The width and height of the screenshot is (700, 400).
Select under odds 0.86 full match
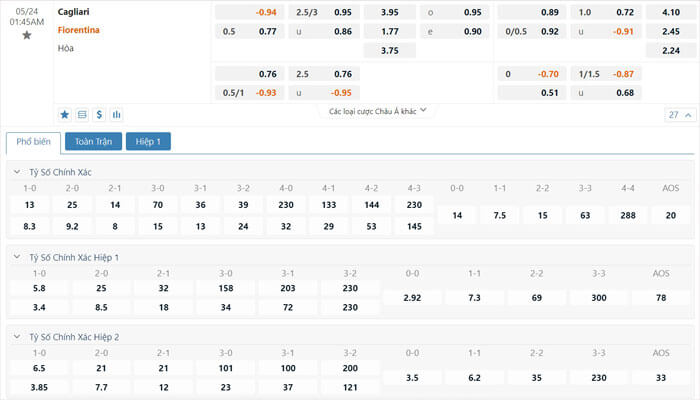(324, 32)
